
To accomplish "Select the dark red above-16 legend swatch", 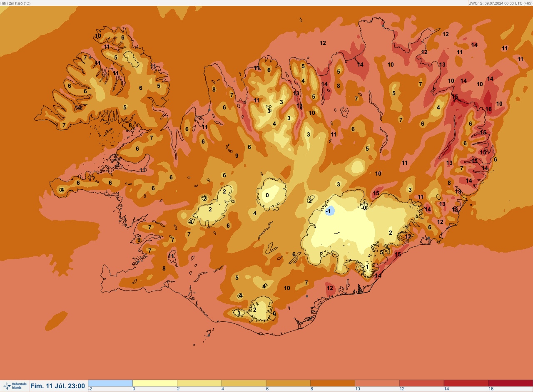I will (511, 383).
